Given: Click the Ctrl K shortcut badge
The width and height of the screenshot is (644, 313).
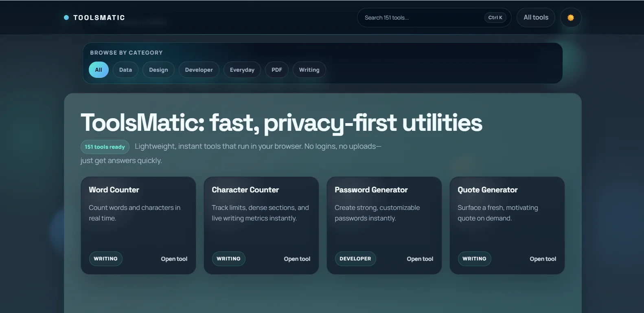Looking at the screenshot, I should (x=495, y=18).
